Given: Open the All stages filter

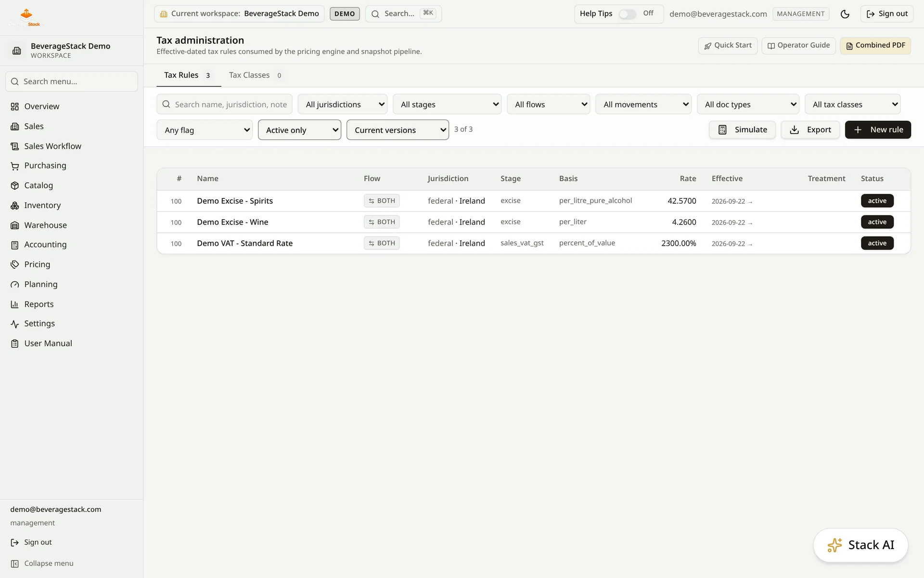Looking at the screenshot, I should point(447,105).
